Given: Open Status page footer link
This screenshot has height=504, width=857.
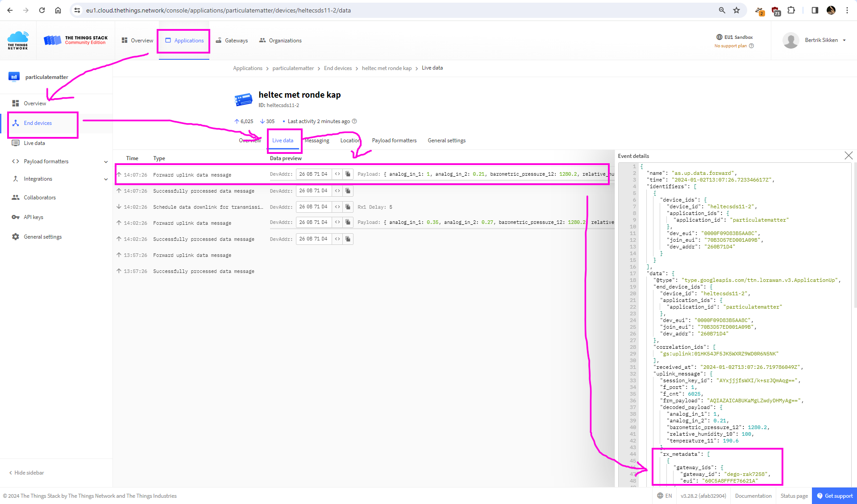Looking at the screenshot, I should coord(794,496).
